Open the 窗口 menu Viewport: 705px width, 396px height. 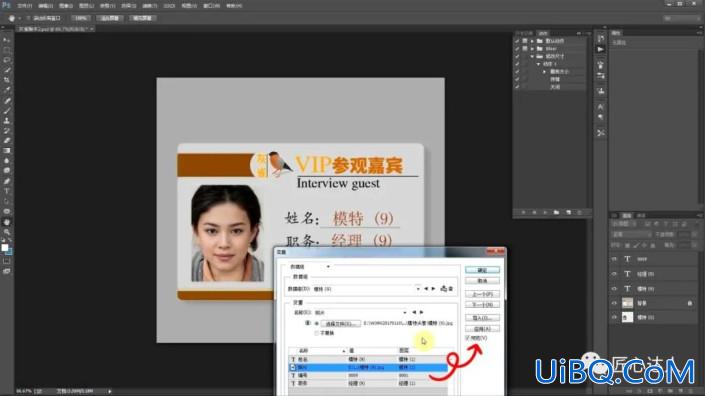211,6
